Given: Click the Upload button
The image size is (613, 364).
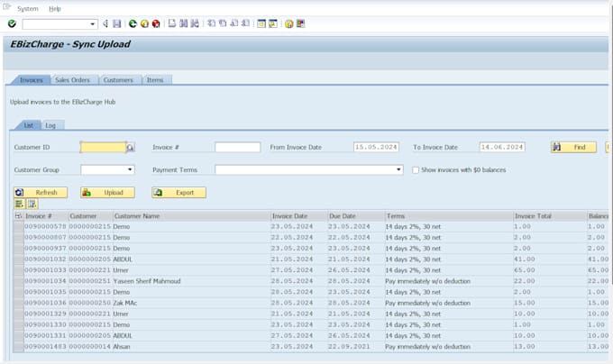Looking at the screenshot, I should pyautogui.click(x=107, y=193).
